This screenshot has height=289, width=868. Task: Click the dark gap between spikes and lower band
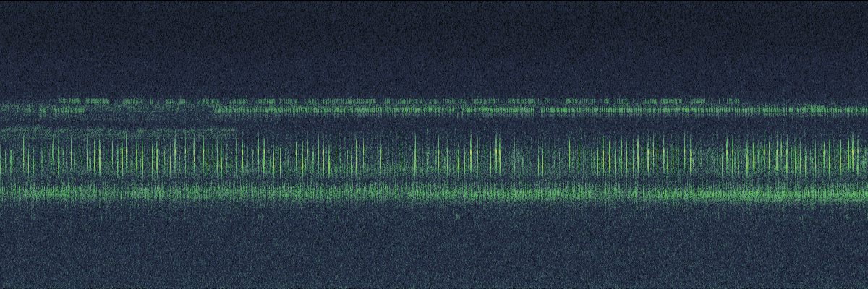tap(434, 180)
